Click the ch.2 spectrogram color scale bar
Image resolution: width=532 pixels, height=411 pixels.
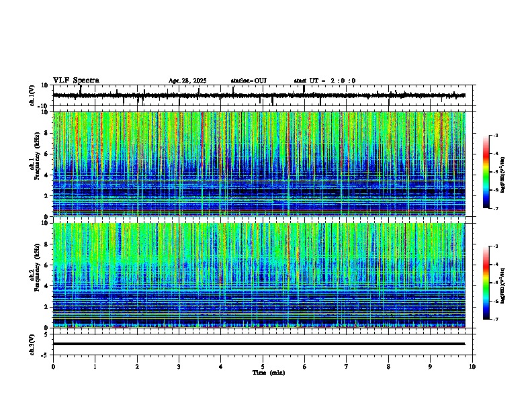(x=486, y=283)
